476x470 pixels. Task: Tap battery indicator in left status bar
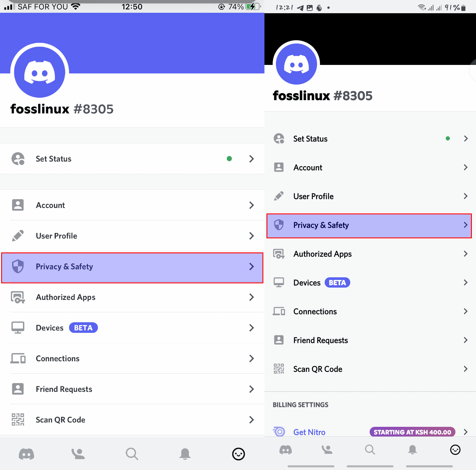tap(253, 6)
